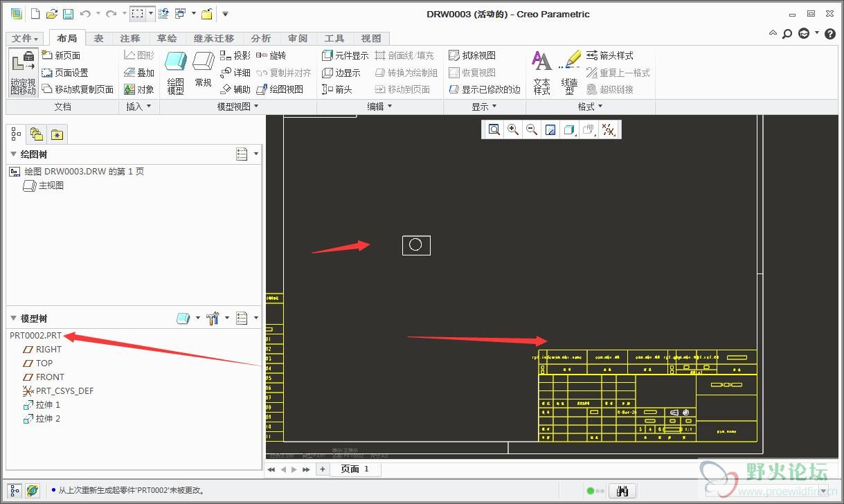Click 旋转 (revolved view) tool

pos(271,55)
